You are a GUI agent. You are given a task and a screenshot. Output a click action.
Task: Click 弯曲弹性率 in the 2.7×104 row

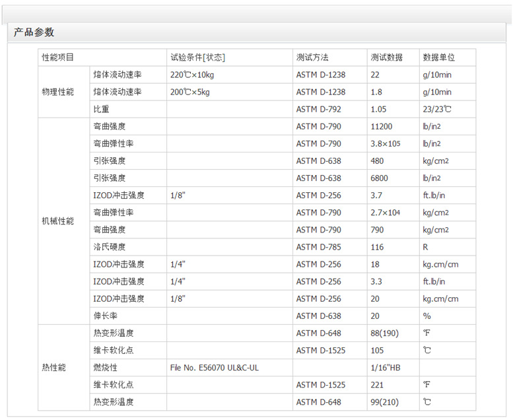point(128,213)
